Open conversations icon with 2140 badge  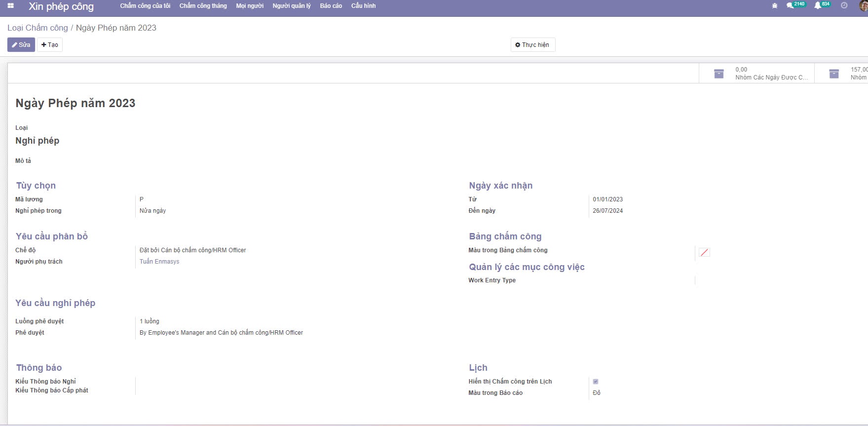coord(791,5)
